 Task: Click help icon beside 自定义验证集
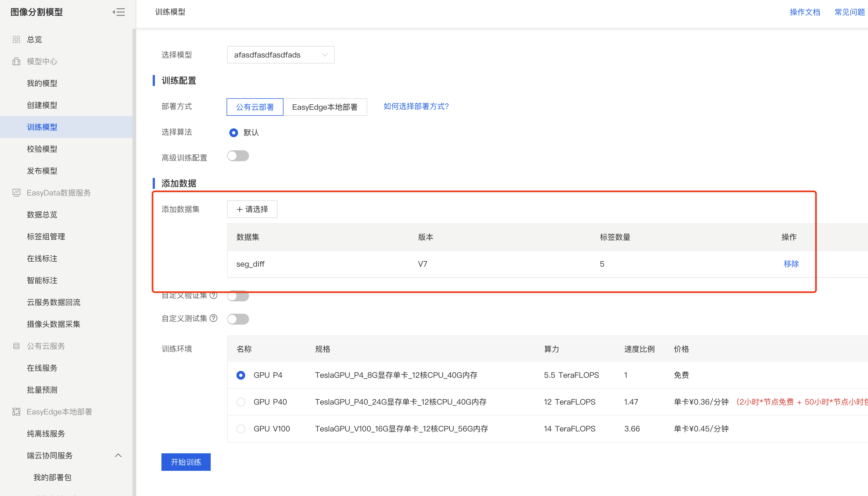[213, 295]
